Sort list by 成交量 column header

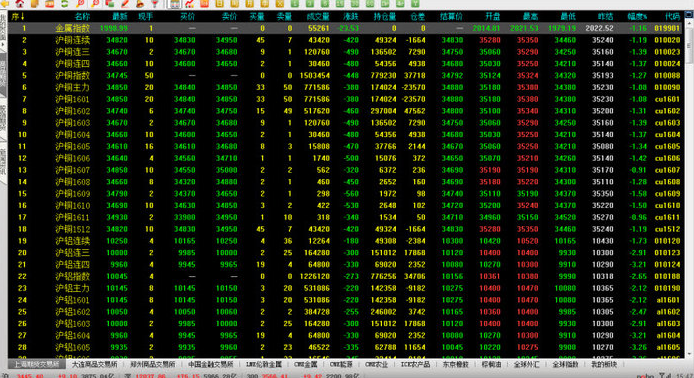(x=318, y=16)
